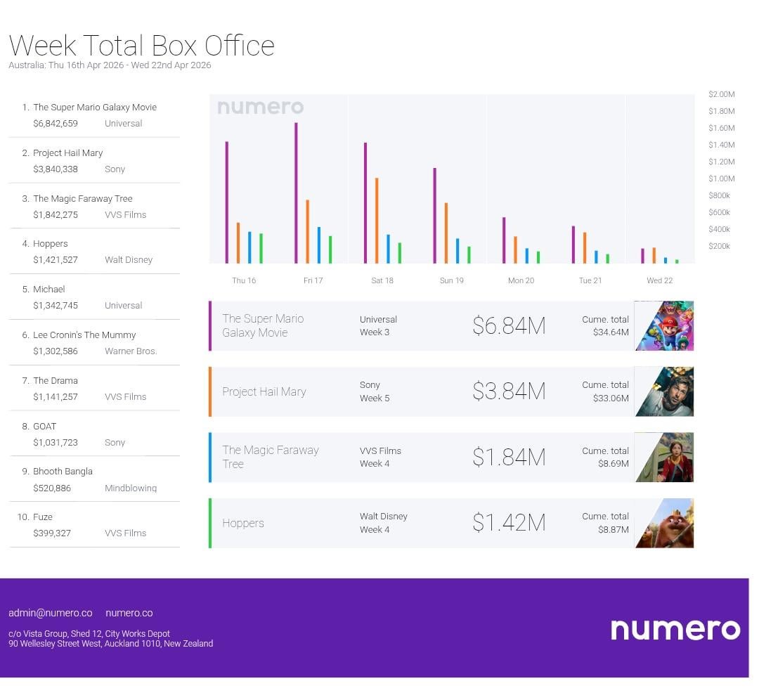The height and width of the screenshot is (700, 759).
Task: Open The Magic Faraway Tree poster thumbnail
Action: tap(664, 458)
